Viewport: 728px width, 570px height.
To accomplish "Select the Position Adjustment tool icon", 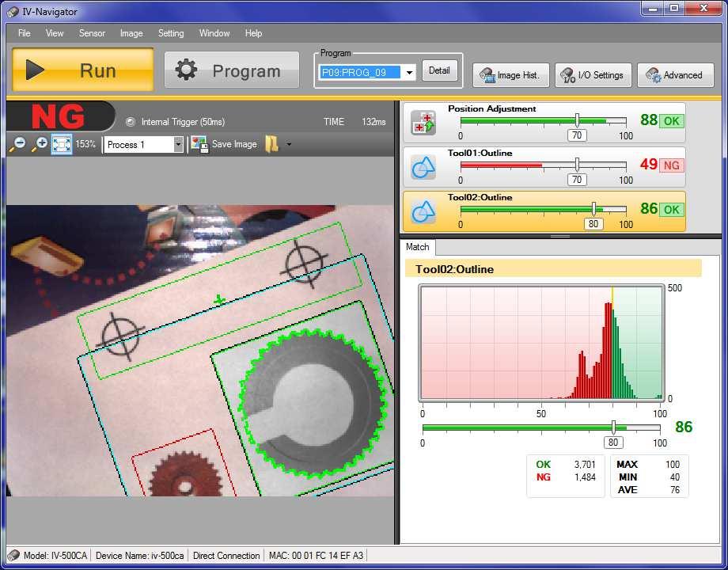I will pyautogui.click(x=423, y=123).
